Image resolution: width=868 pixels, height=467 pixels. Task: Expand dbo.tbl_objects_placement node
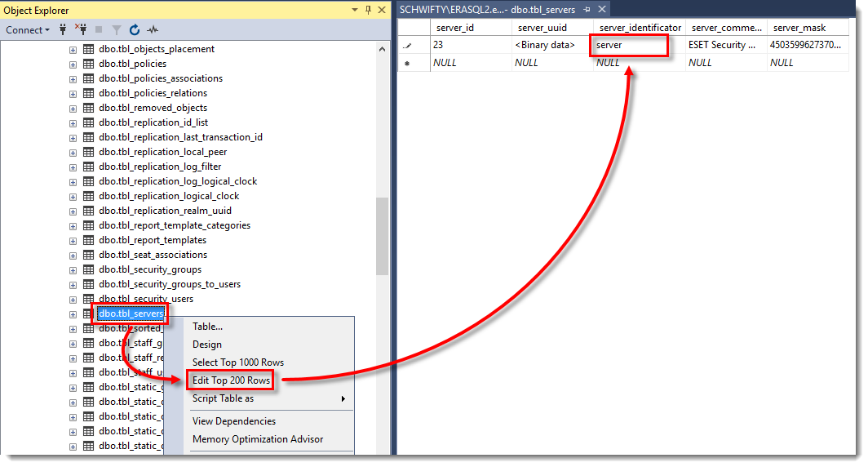point(73,50)
